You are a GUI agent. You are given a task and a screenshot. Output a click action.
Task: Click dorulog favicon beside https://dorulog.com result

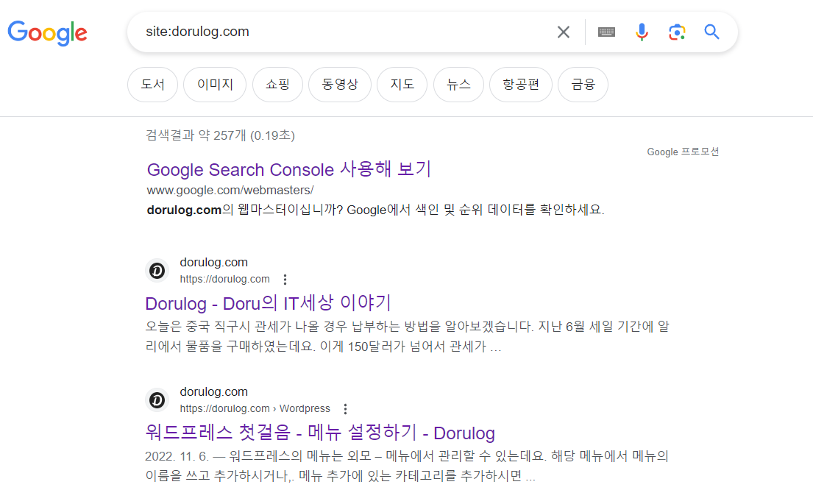157,271
